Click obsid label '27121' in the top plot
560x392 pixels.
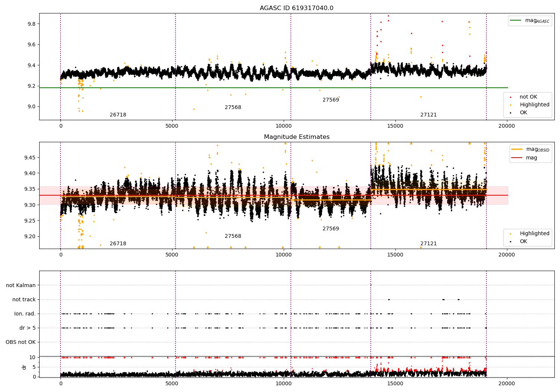(x=429, y=115)
